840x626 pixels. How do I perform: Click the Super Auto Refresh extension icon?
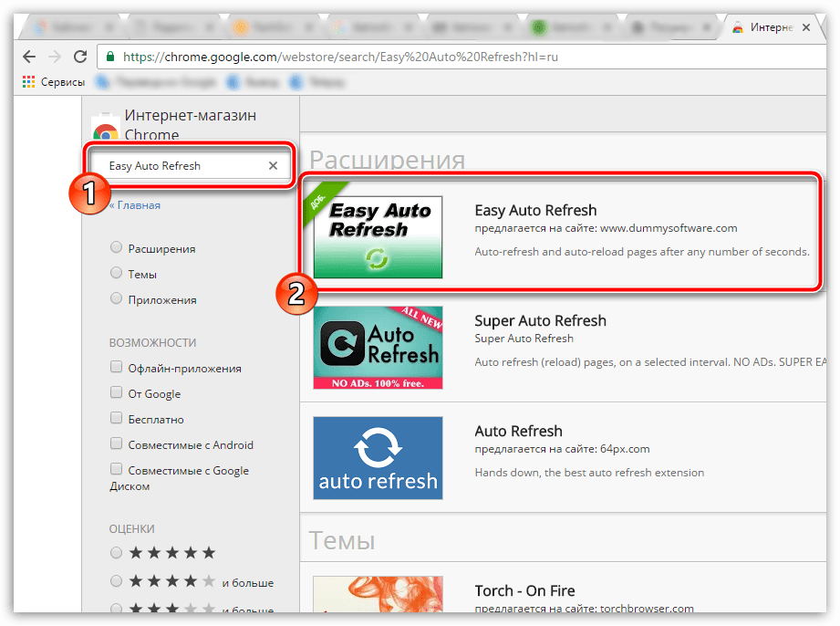(x=378, y=347)
